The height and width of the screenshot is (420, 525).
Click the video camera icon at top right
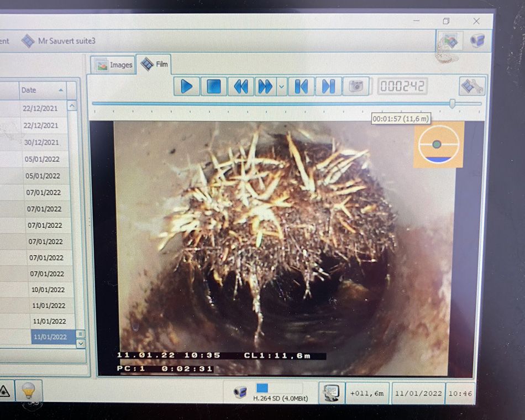coord(477,40)
